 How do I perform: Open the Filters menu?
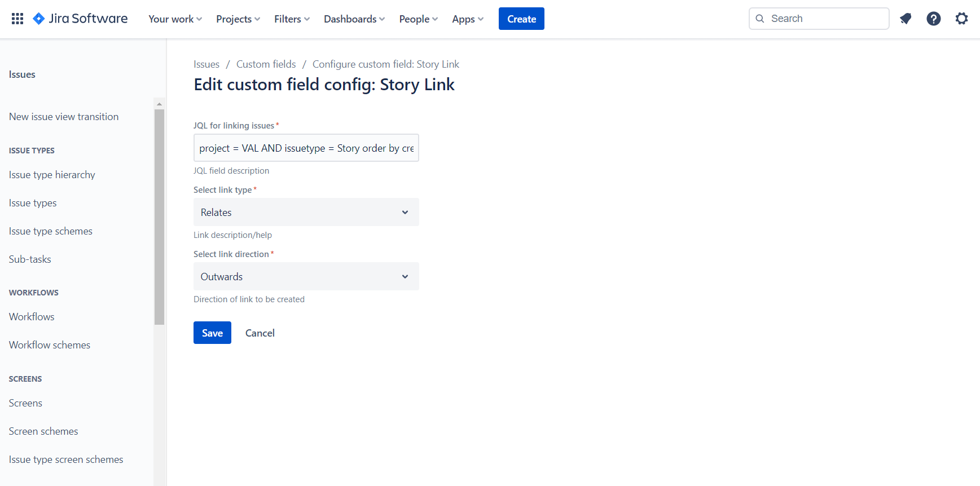click(x=292, y=19)
